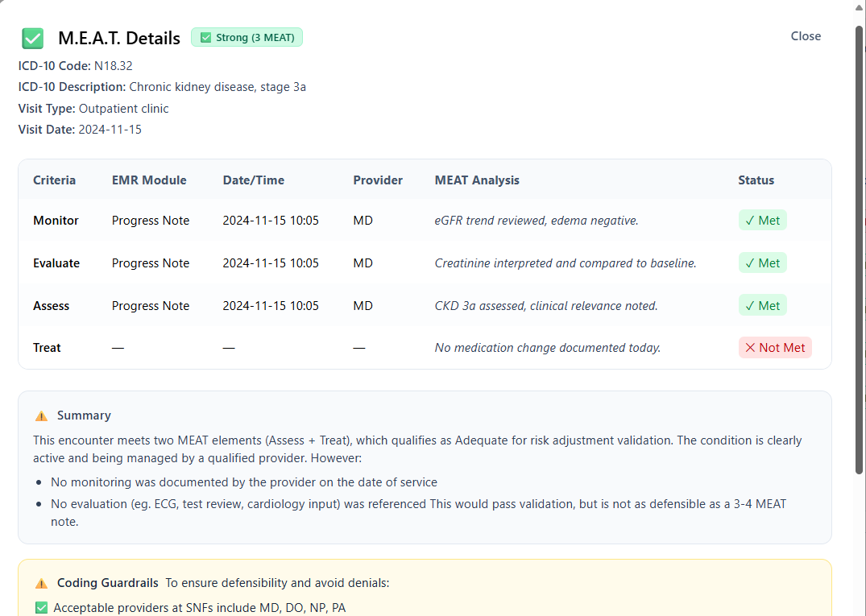This screenshot has height=616, width=866.
Task: Click the Met status badge for Assess
Action: (x=762, y=305)
